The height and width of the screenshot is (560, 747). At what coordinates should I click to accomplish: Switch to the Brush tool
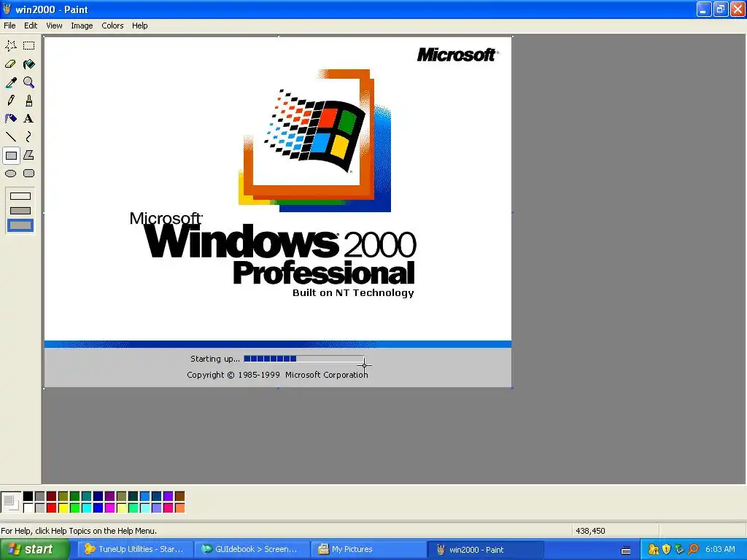28,101
